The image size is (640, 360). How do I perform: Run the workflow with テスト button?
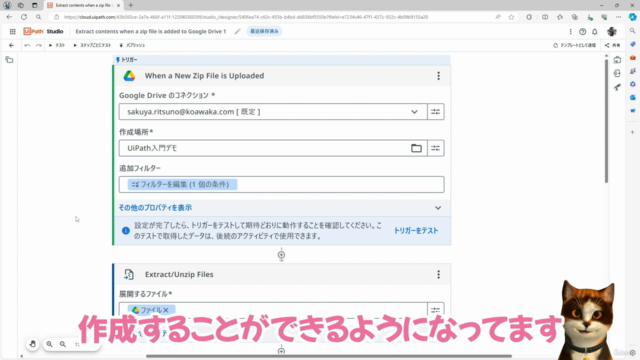(x=57, y=45)
